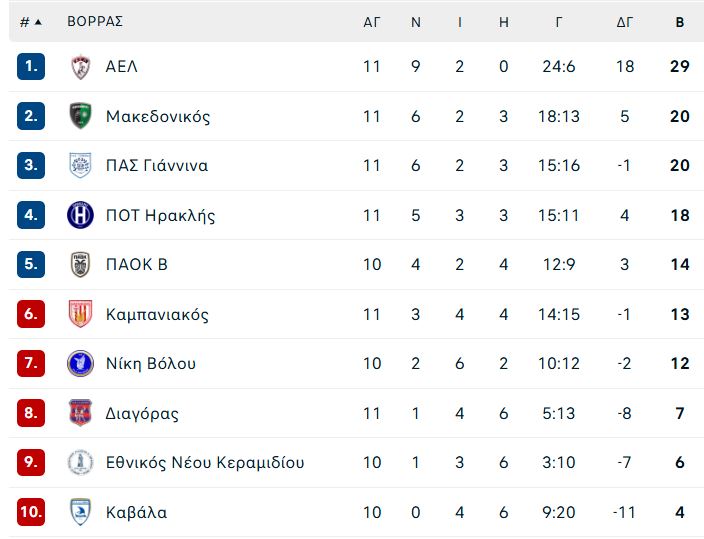Click the red position badge number 10
The image size is (704, 539).
31,512
